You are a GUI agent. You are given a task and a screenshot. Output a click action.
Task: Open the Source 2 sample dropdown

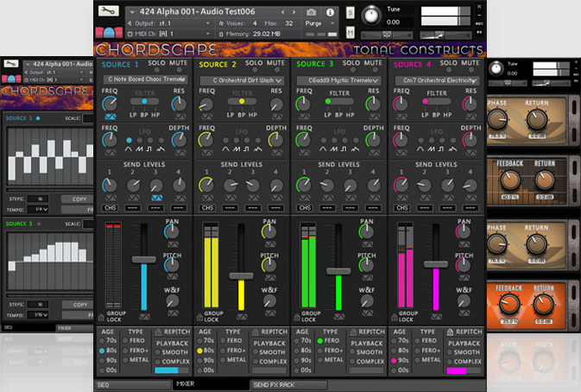242,80
